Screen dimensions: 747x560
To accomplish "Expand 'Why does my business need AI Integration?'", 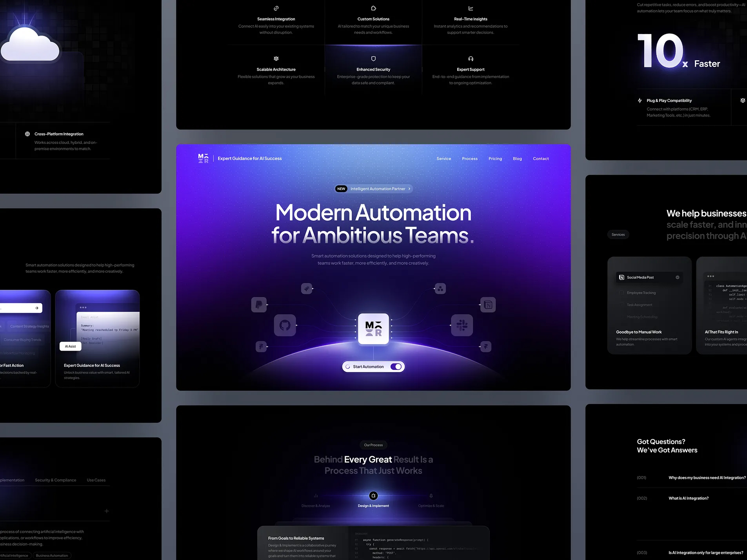I will [x=707, y=478].
